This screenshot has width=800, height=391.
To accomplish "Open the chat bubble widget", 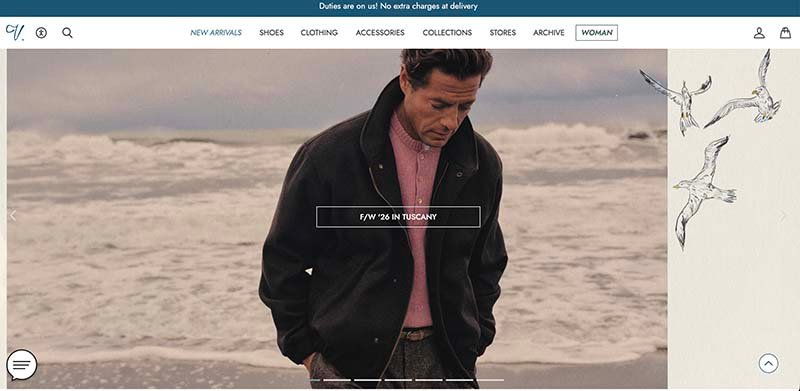I will 22,364.
